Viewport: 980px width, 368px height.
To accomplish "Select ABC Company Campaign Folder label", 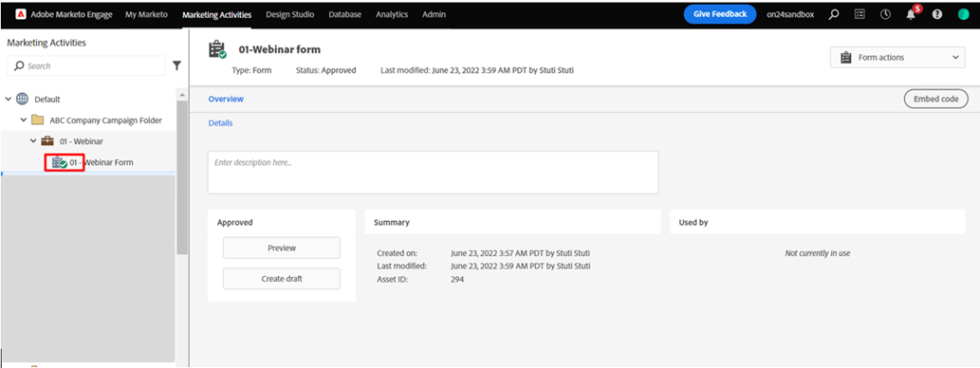I will click(x=105, y=120).
